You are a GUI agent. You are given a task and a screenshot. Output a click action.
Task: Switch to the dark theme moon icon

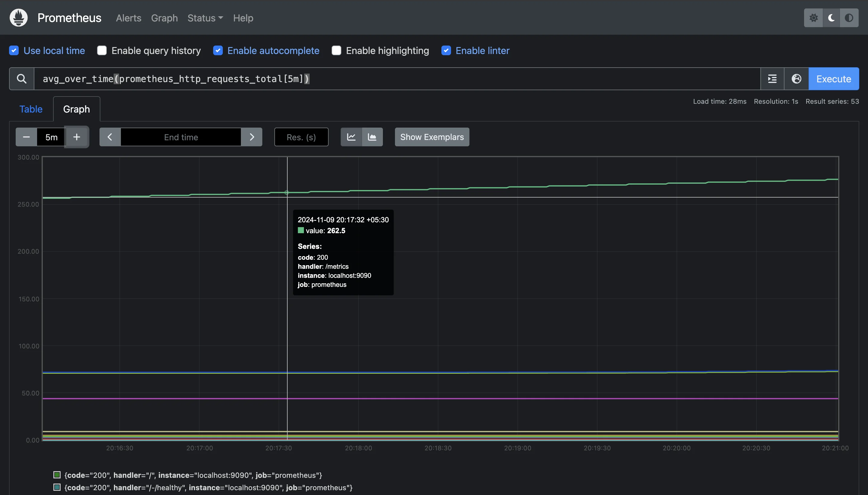coord(831,18)
